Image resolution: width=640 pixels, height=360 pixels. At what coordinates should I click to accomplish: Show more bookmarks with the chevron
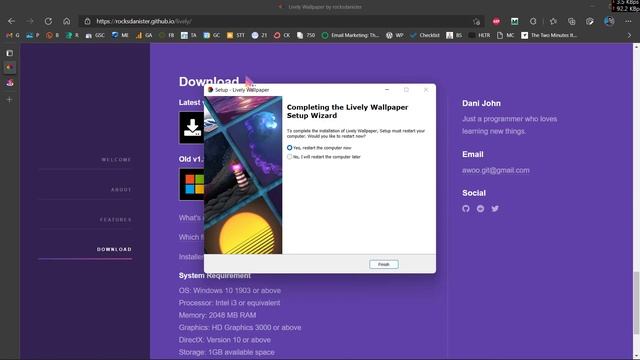point(629,36)
